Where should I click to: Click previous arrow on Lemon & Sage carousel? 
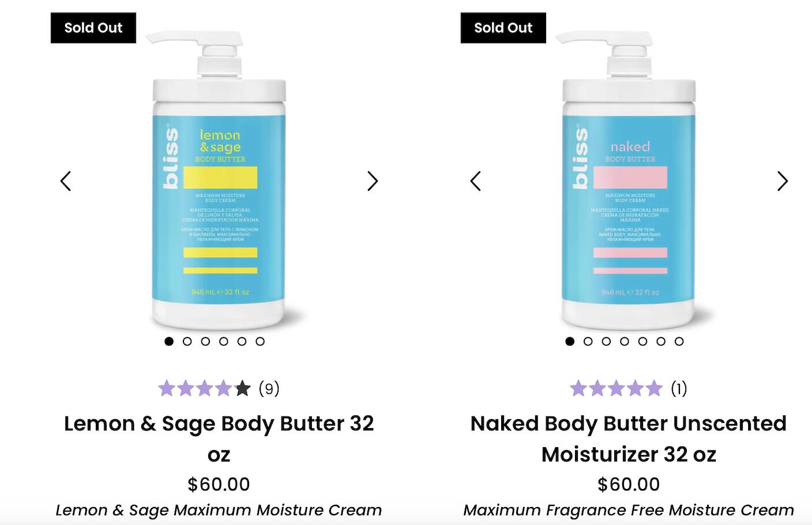tap(66, 181)
